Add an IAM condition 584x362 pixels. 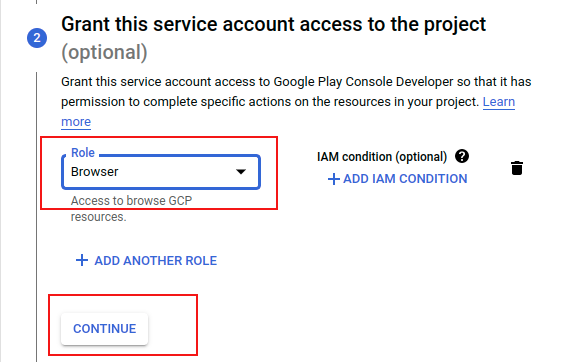point(397,179)
